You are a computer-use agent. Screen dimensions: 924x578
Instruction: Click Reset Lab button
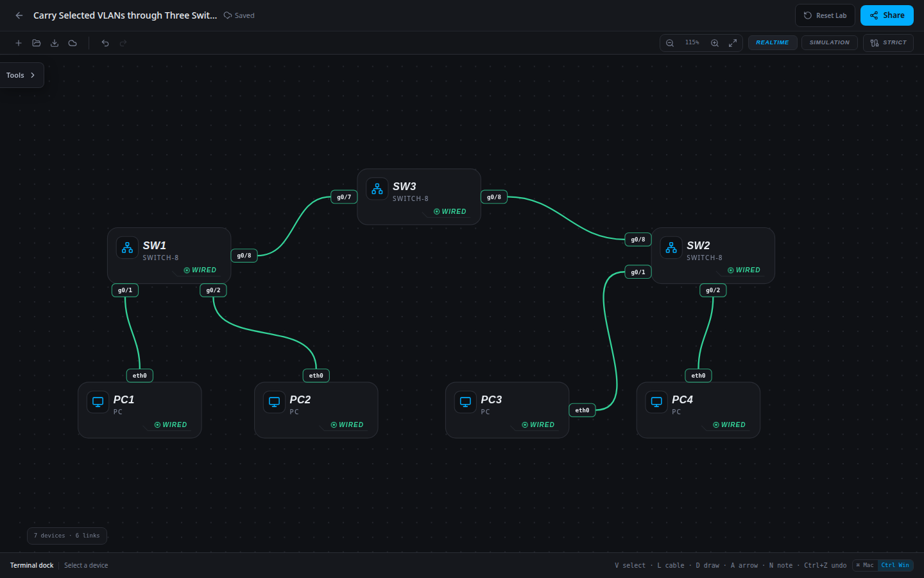pyautogui.click(x=825, y=15)
